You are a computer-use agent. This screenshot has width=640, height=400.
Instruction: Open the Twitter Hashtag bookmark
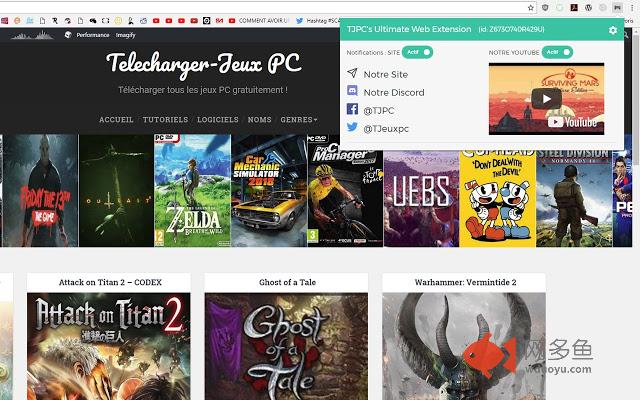[318, 20]
